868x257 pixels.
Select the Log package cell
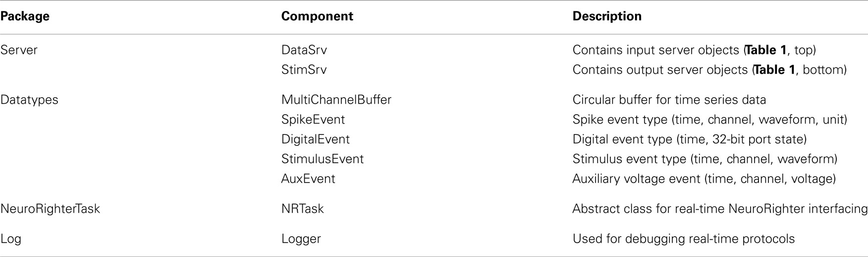[x=11, y=239]
